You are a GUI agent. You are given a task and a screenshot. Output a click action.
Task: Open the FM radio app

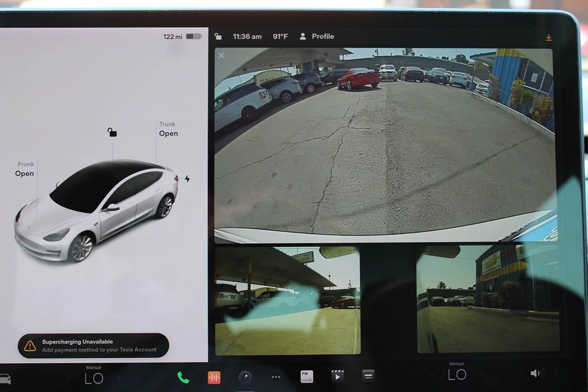[307, 376]
